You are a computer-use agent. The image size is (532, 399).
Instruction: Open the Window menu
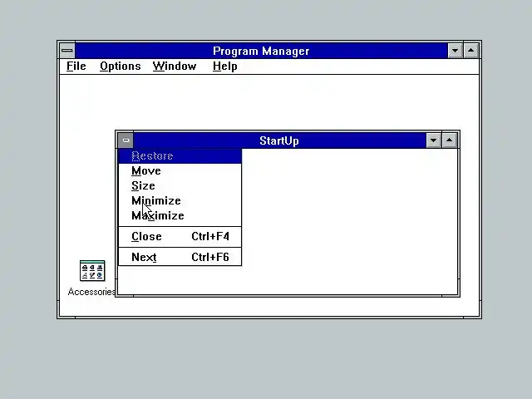175,66
